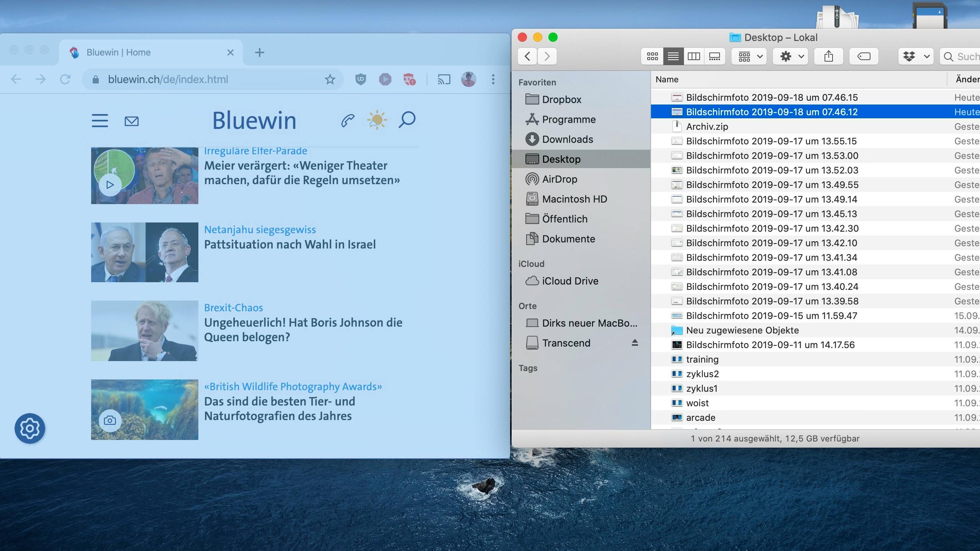
Task: Open the Dropbox toolbar dropdown in Finder
Action: pyautogui.click(x=916, y=56)
